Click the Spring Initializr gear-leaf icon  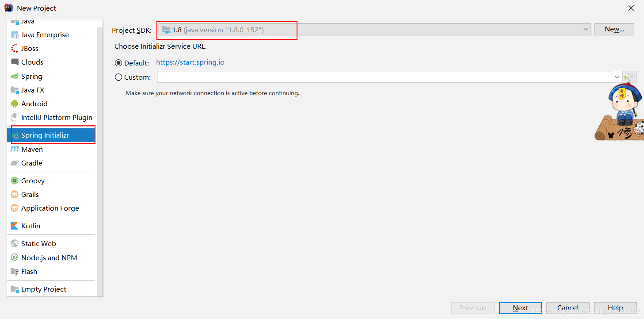pos(15,136)
